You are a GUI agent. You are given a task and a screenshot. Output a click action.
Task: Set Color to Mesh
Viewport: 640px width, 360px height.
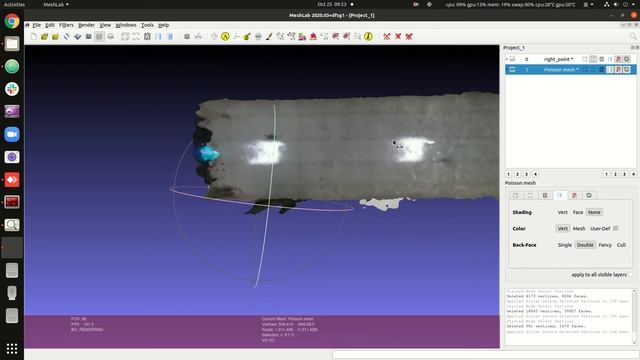coord(579,229)
